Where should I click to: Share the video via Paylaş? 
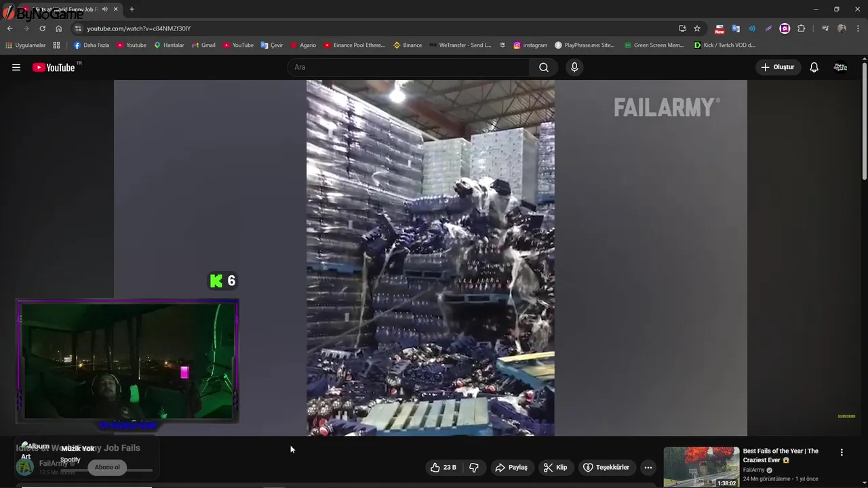pos(511,468)
